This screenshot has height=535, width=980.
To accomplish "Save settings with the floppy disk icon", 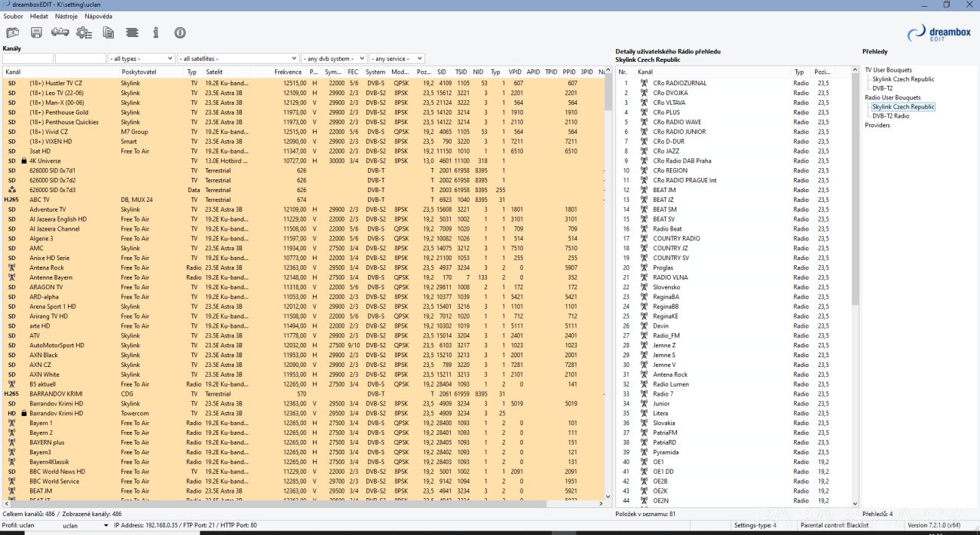I will (36, 32).
